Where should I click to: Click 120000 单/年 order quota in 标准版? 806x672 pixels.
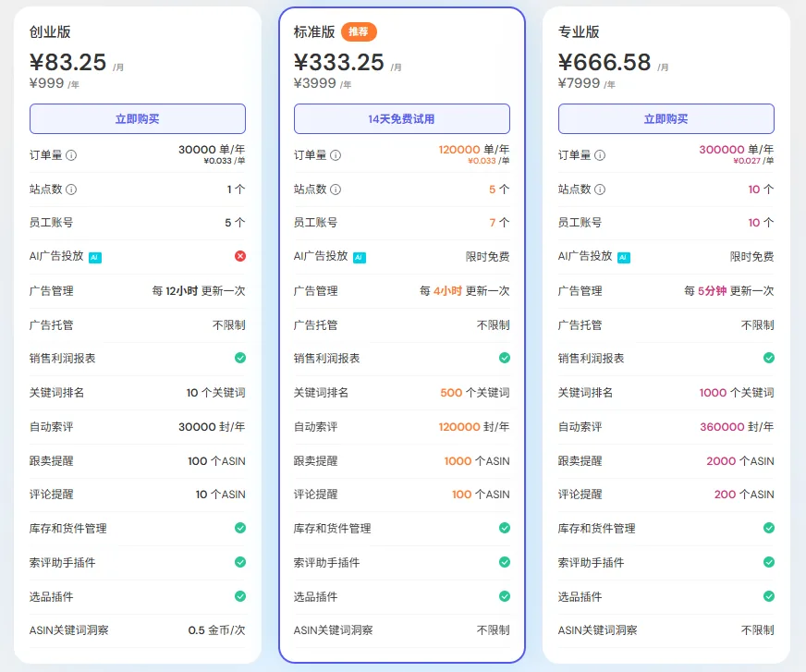(x=474, y=150)
